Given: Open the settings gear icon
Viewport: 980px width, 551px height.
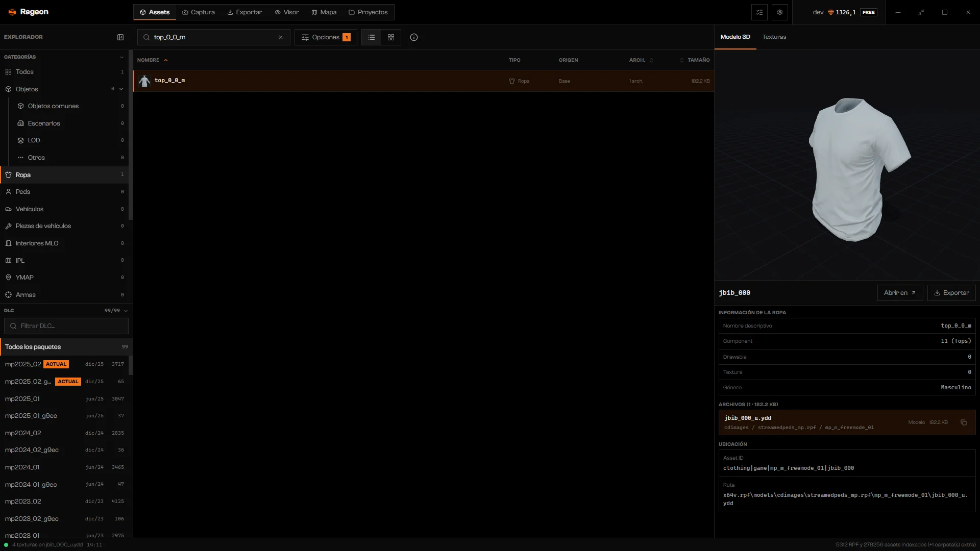Looking at the screenshot, I should pyautogui.click(x=780, y=12).
